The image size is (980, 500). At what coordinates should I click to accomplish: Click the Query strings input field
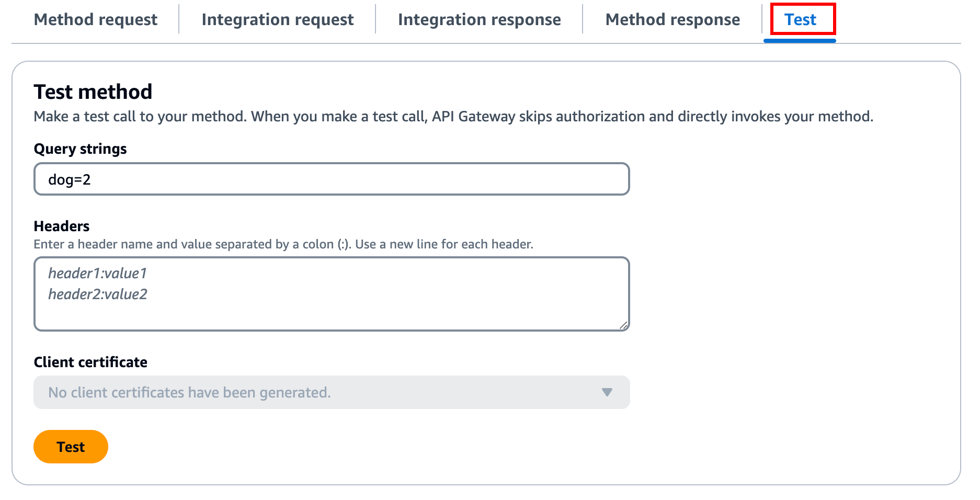pyautogui.click(x=331, y=179)
